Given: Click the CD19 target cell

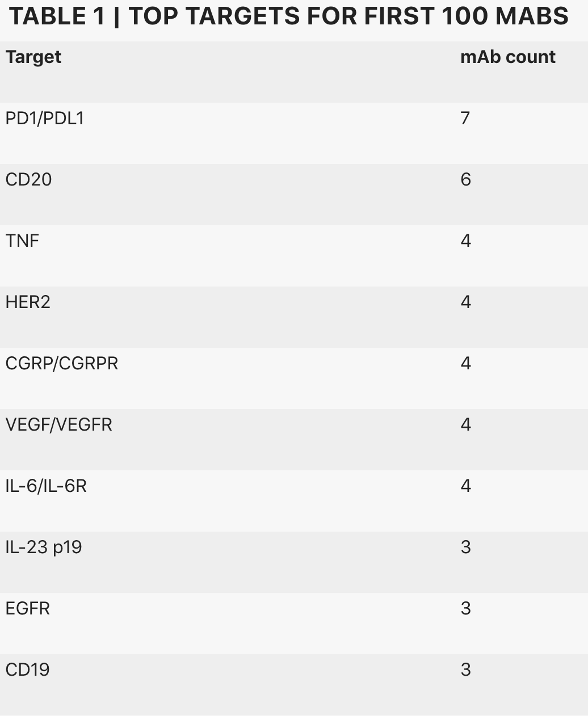Looking at the screenshot, I should point(27,669).
